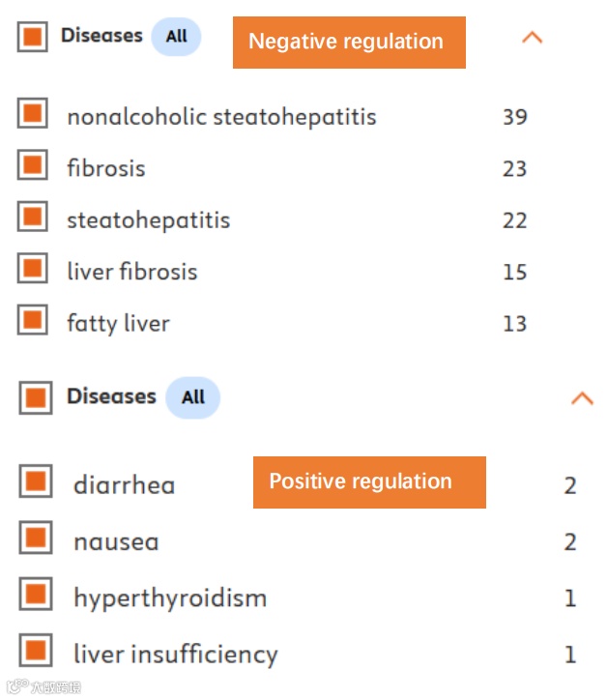Toggle the fibrosis checkbox

[33, 165]
